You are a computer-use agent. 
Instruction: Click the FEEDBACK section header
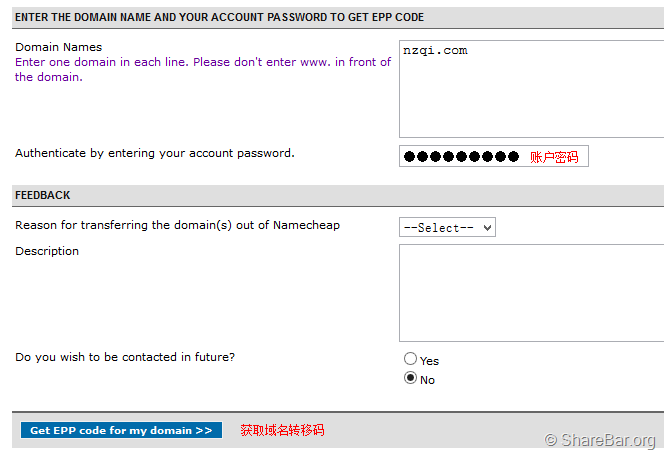click(42, 195)
